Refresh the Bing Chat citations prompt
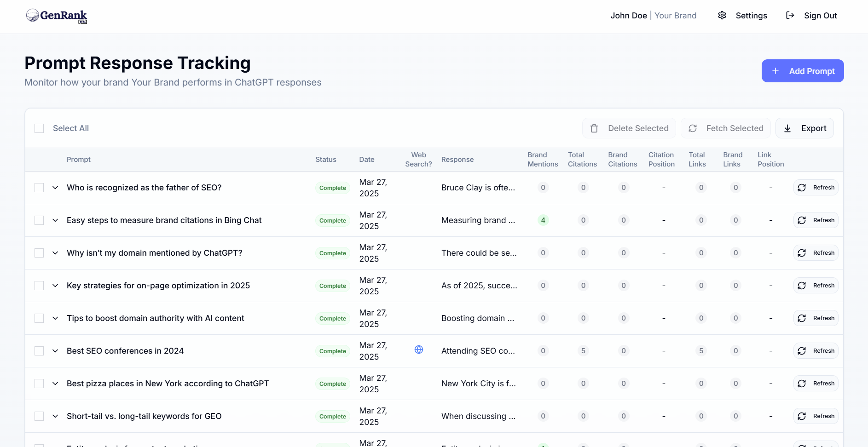The width and height of the screenshot is (868, 447). click(816, 220)
